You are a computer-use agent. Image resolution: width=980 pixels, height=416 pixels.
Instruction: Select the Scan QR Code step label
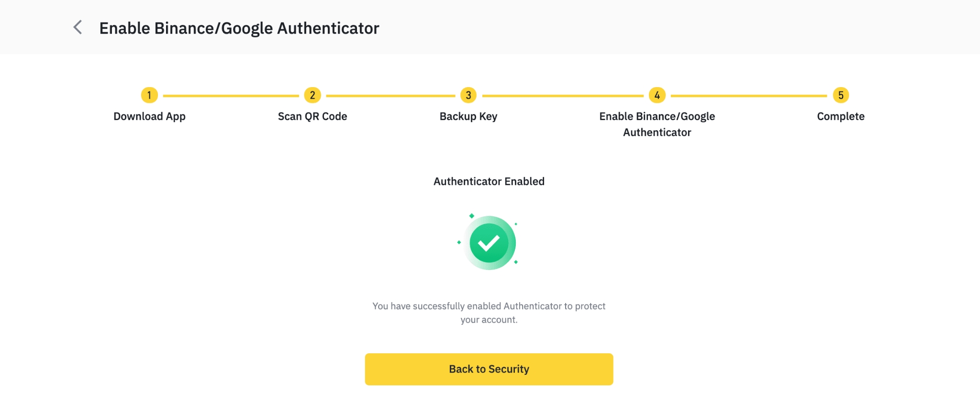click(312, 116)
